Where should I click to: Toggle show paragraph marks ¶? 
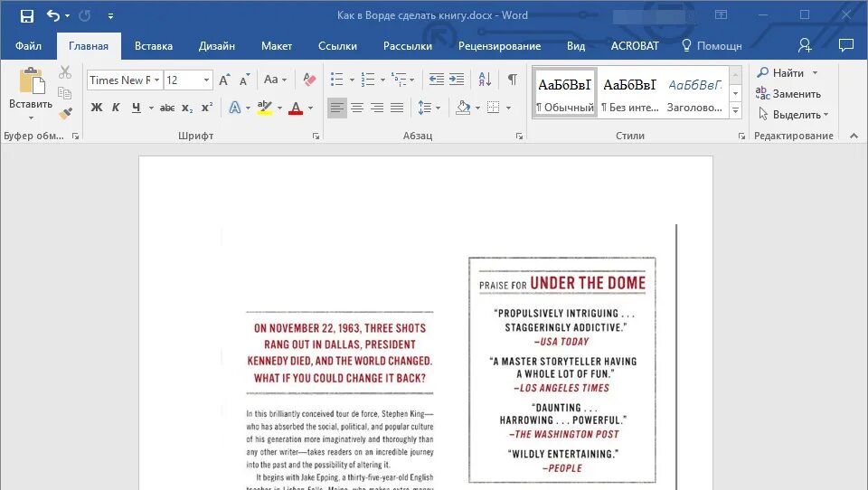[x=513, y=80]
